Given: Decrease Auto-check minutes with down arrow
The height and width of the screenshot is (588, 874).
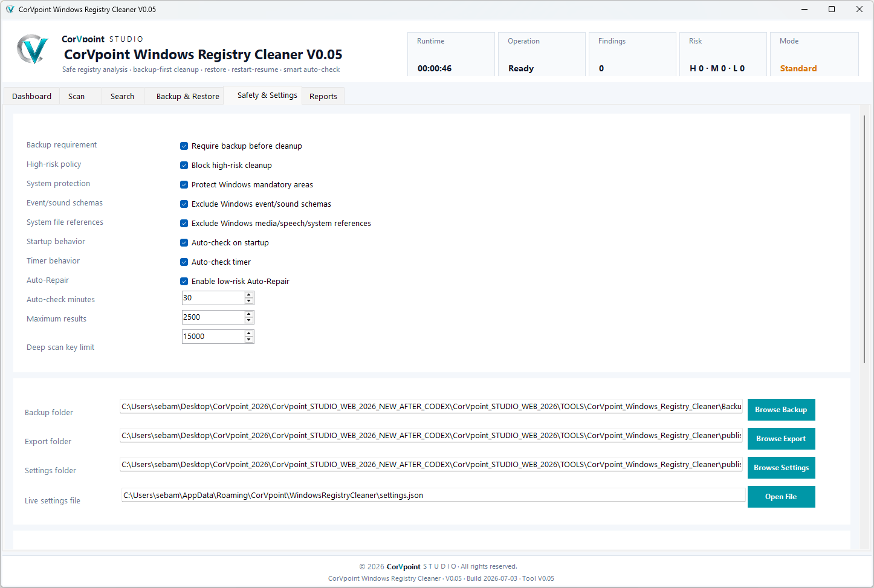Looking at the screenshot, I should (x=249, y=301).
